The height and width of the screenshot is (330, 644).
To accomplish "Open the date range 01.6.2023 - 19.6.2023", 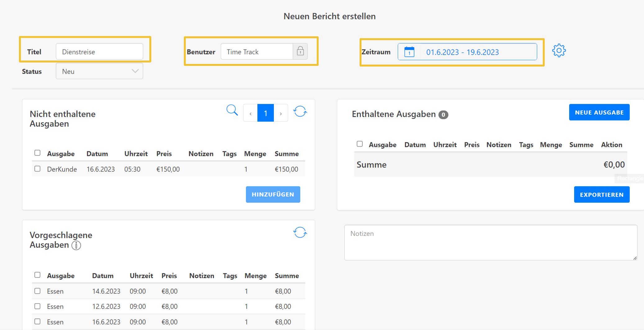I will pos(462,52).
